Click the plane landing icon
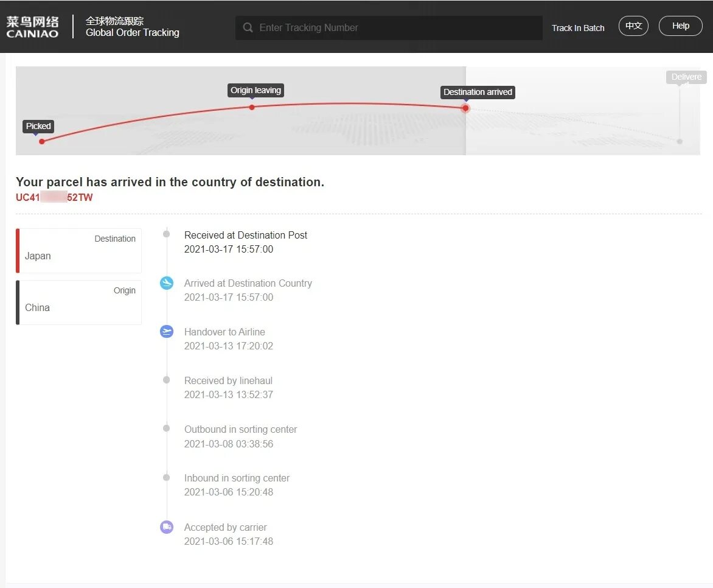This screenshot has width=713, height=588. [167, 283]
